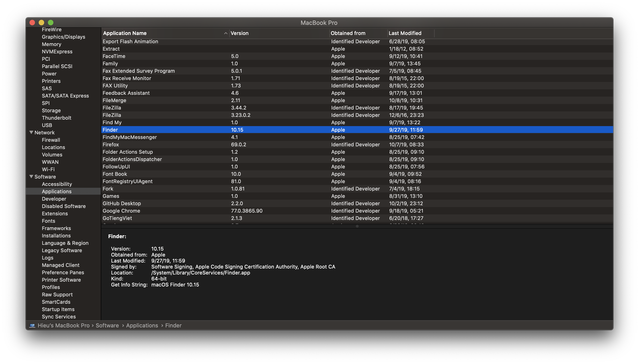Image resolution: width=639 pixels, height=364 pixels.
Task: Open Disabled Software in the sidebar
Action: point(64,206)
